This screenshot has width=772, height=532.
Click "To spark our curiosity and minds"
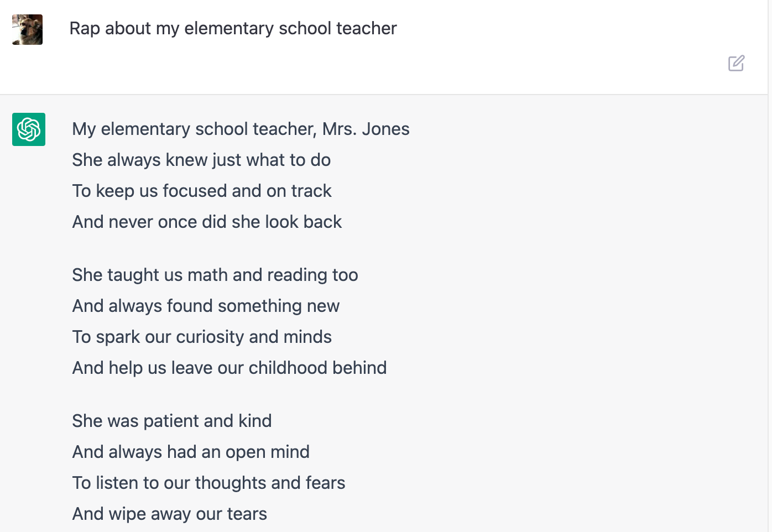[202, 337]
